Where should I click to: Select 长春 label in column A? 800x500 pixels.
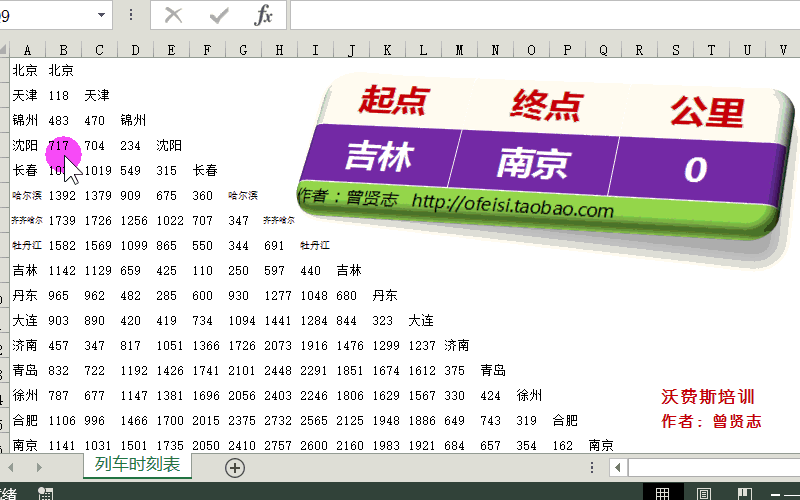27,170
